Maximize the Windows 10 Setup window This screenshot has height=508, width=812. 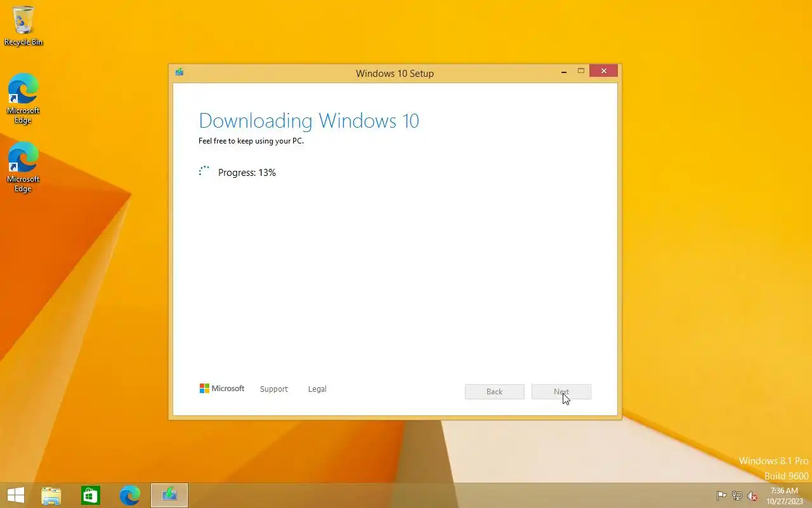point(580,71)
